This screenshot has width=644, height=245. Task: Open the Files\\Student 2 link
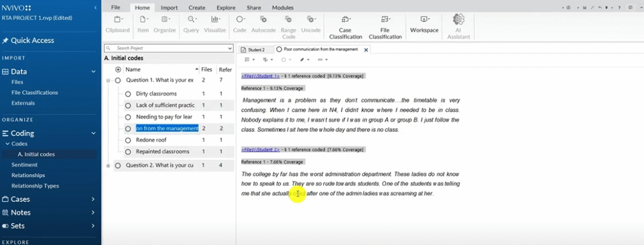(260, 150)
